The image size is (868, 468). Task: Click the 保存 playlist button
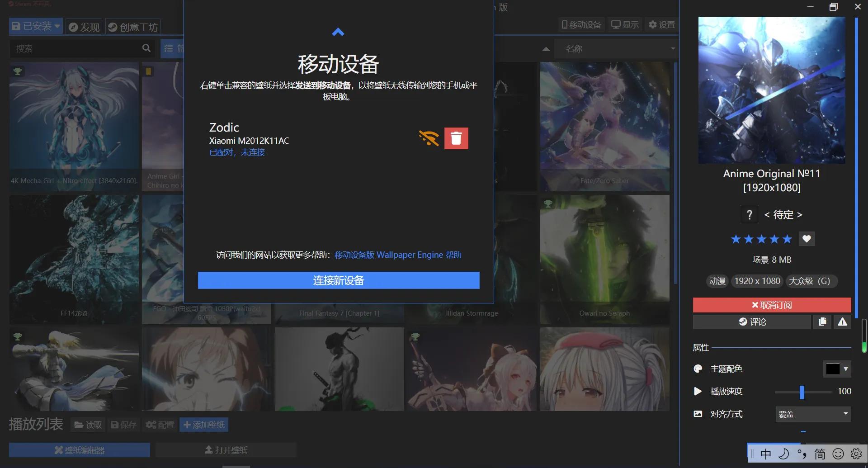coord(123,425)
